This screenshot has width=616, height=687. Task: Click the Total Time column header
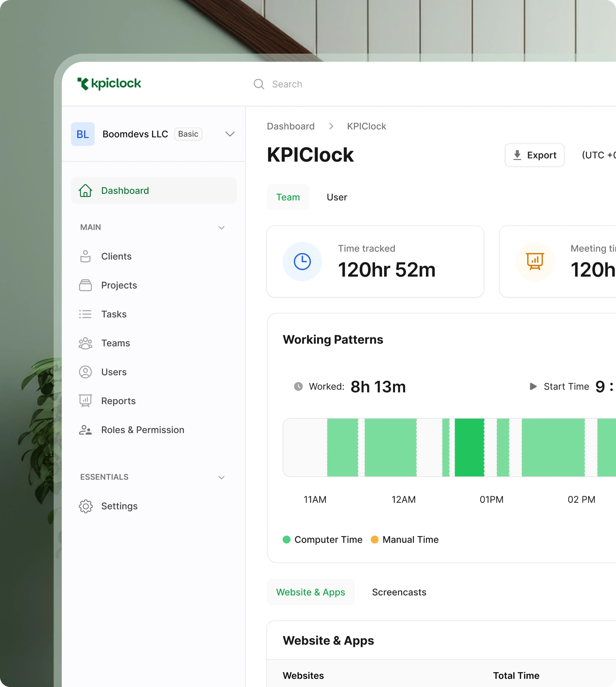coord(516,675)
